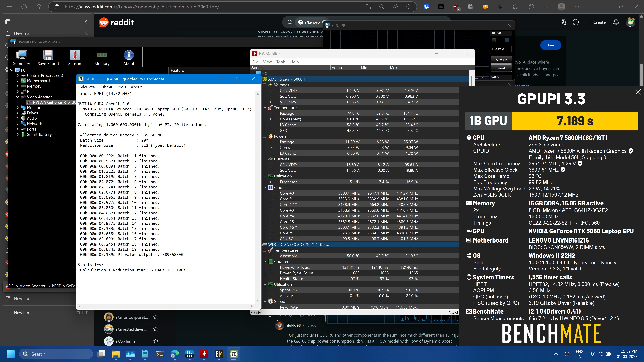Collapse the Powers group under Ryzen 7 5800H
This screenshot has width=644, height=362.
[264, 136]
